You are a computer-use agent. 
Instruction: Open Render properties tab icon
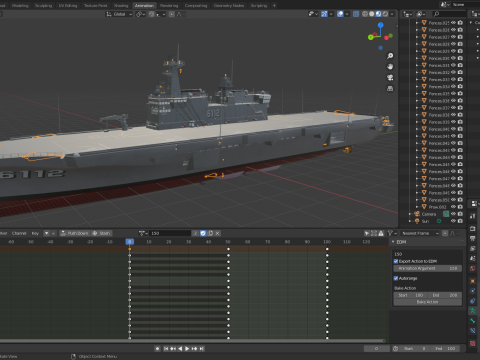[473, 228]
